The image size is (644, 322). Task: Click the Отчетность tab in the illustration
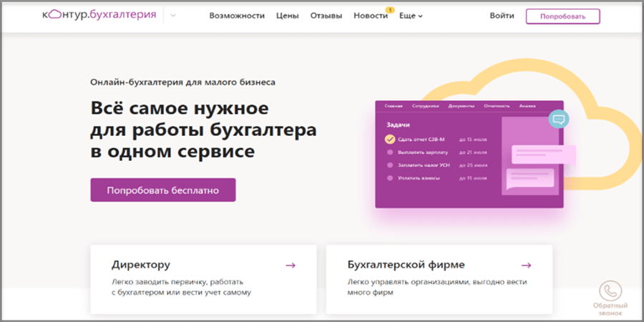[x=496, y=106]
